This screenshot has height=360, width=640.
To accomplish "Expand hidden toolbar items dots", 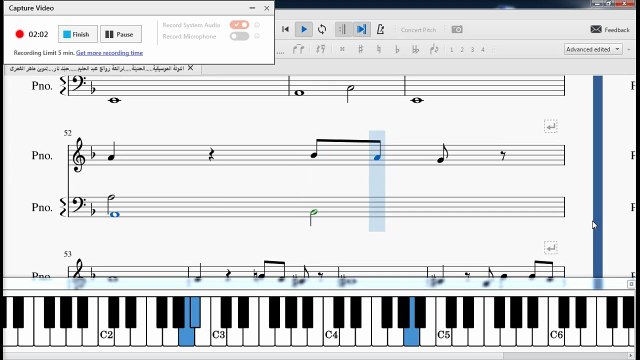I will tap(281, 52).
